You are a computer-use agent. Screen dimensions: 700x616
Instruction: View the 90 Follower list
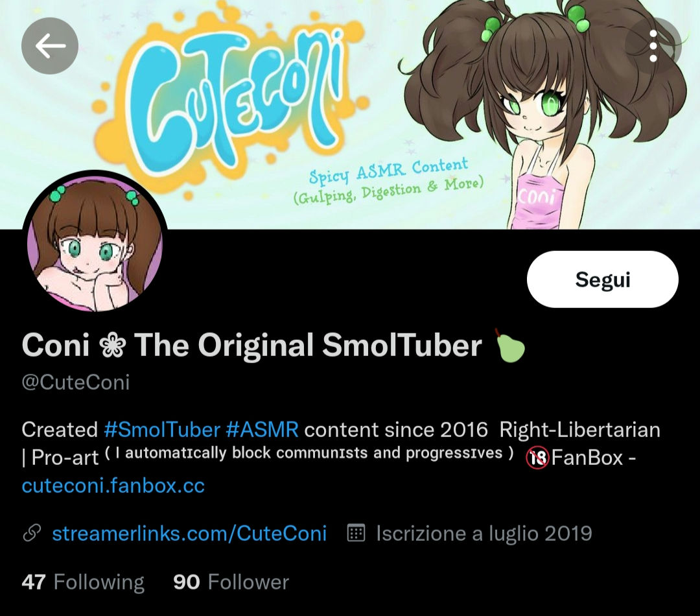[x=231, y=582]
